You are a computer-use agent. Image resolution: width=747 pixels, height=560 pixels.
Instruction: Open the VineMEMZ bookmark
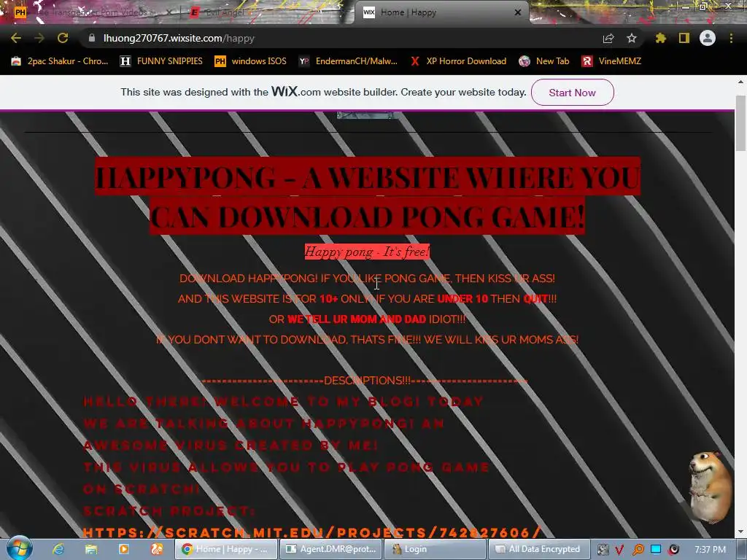(x=612, y=61)
